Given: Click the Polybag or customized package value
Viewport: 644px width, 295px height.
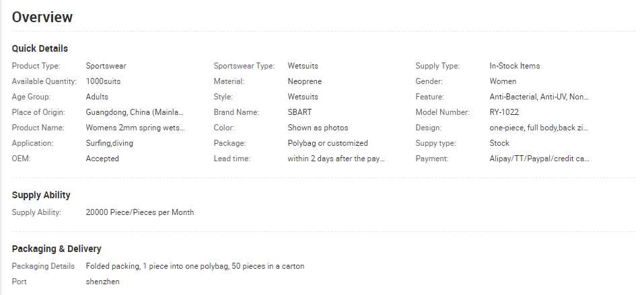Looking at the screenshot, I should tap(328, 143).
